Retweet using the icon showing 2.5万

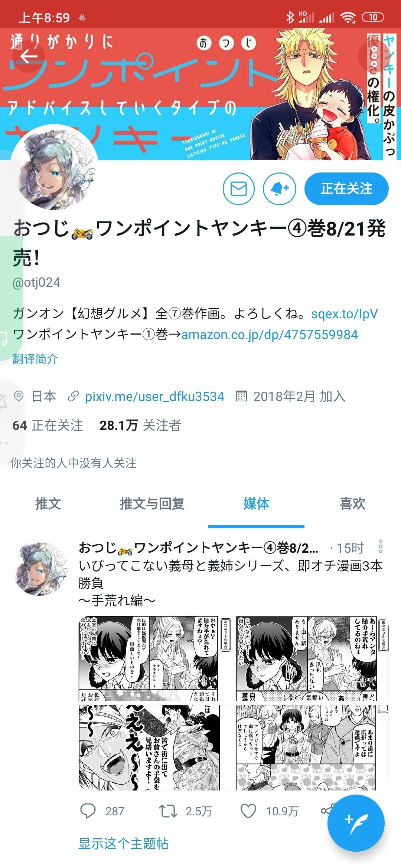tap(168, 811)
